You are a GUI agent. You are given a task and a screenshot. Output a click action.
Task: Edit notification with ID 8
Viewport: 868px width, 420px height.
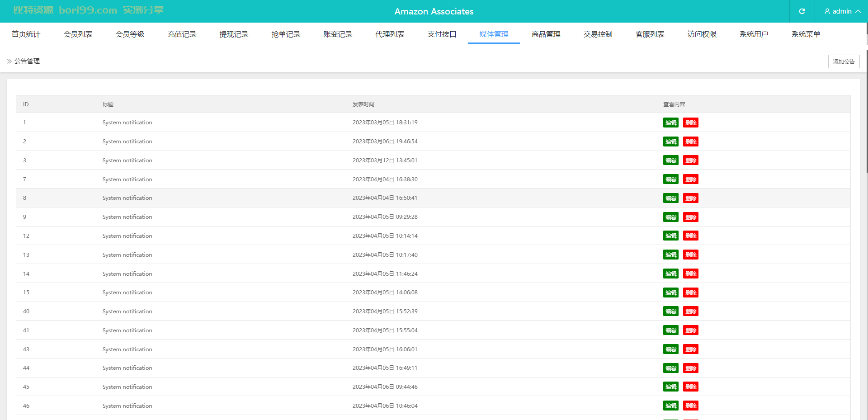671,198
